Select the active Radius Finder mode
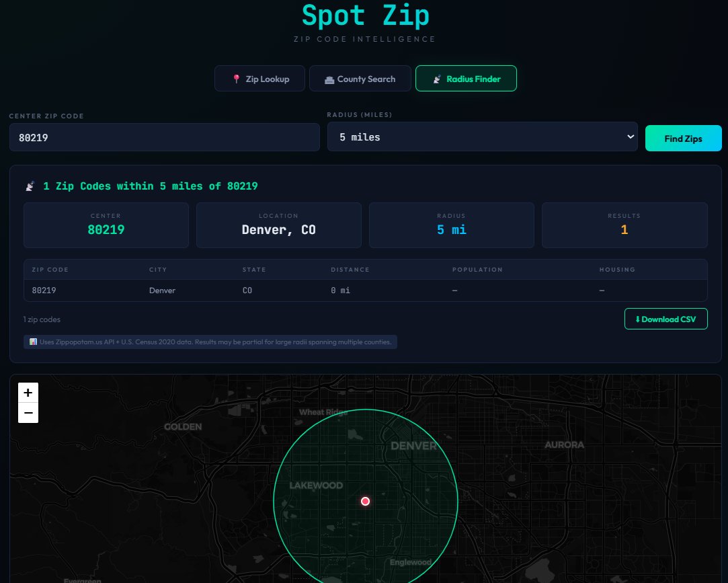 pyautogui.click(x=466, y=79)
